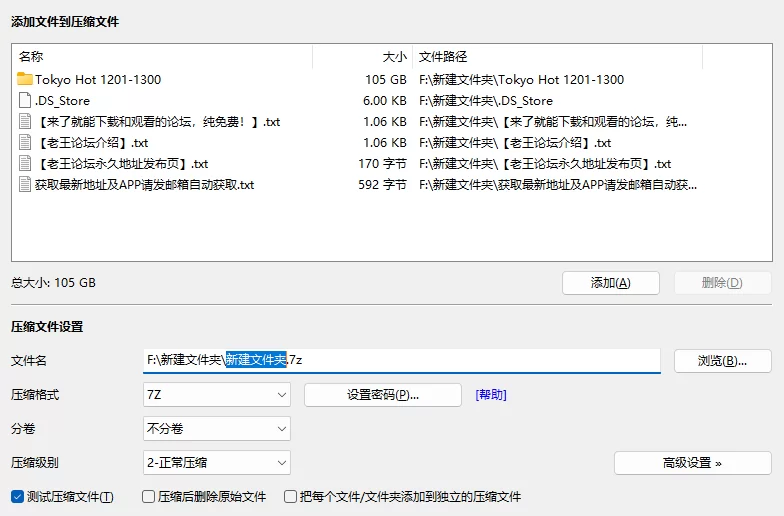Click the icon of 【老王论坛永久地址发布页】.txt

click(24, 164)
